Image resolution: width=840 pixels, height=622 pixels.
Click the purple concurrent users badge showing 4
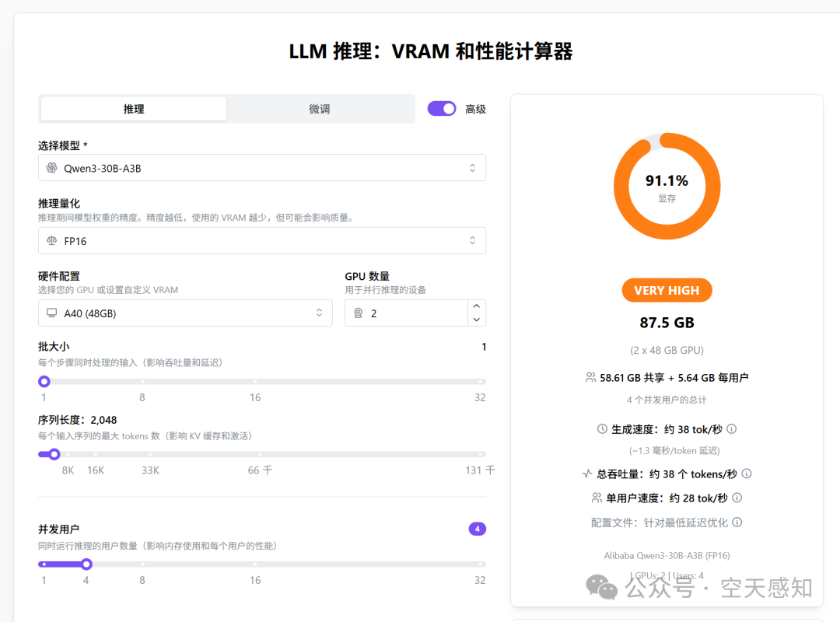[x=477, y=529]
